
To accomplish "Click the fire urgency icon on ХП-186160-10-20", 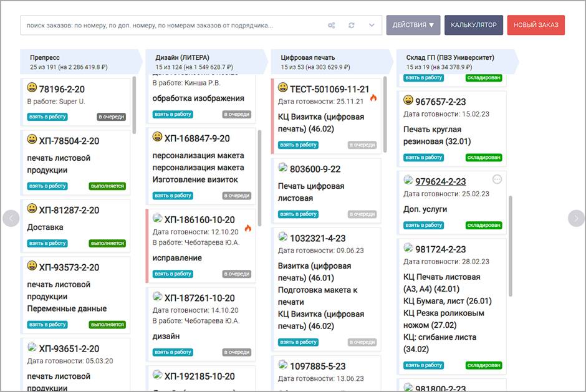I will (247, 228).
